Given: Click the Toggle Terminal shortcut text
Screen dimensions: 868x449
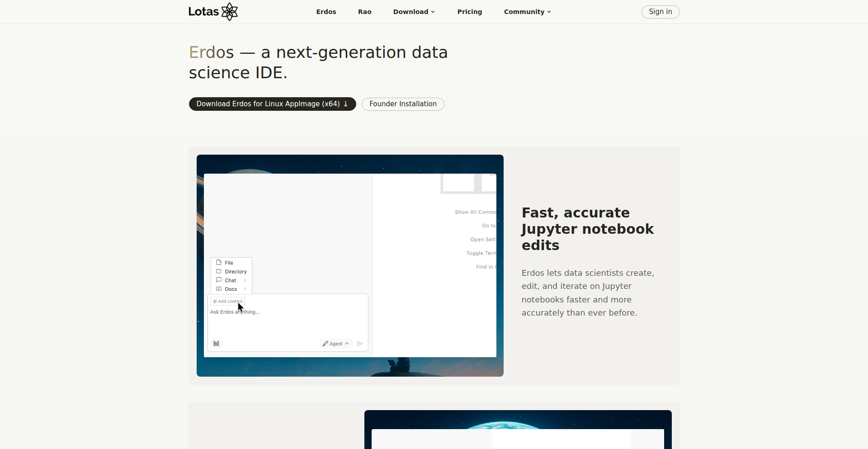Looking at the screenshot, I should click(481, 253).
